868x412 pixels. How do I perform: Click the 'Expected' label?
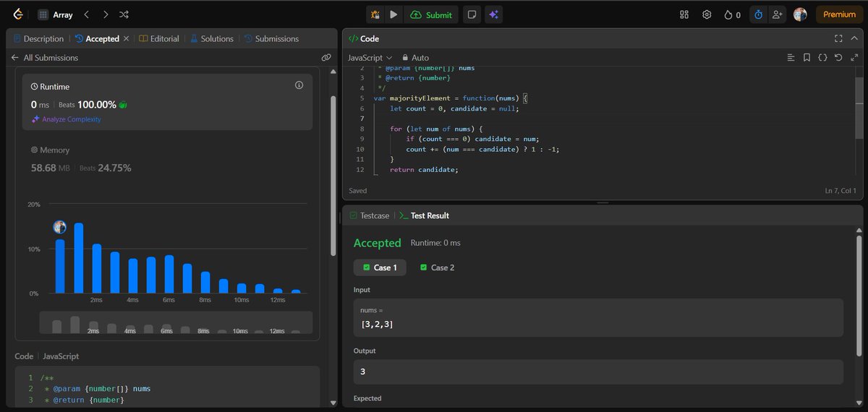point(367,398)
